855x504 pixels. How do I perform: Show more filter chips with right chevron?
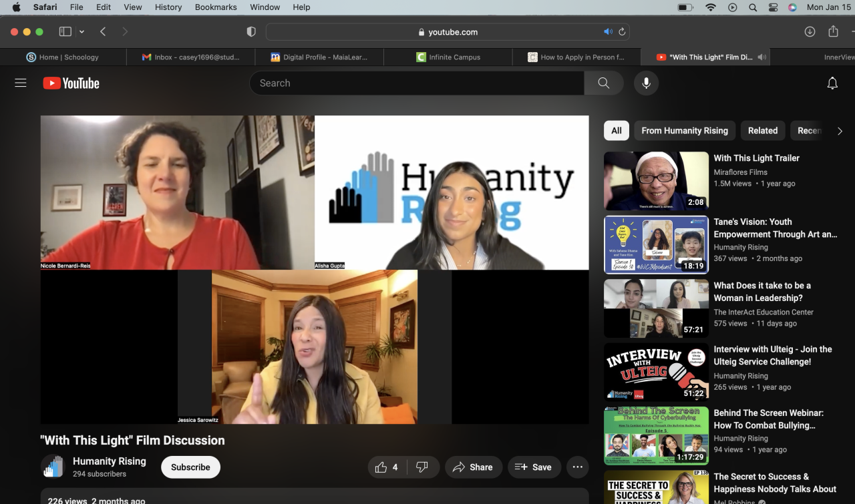840,131
